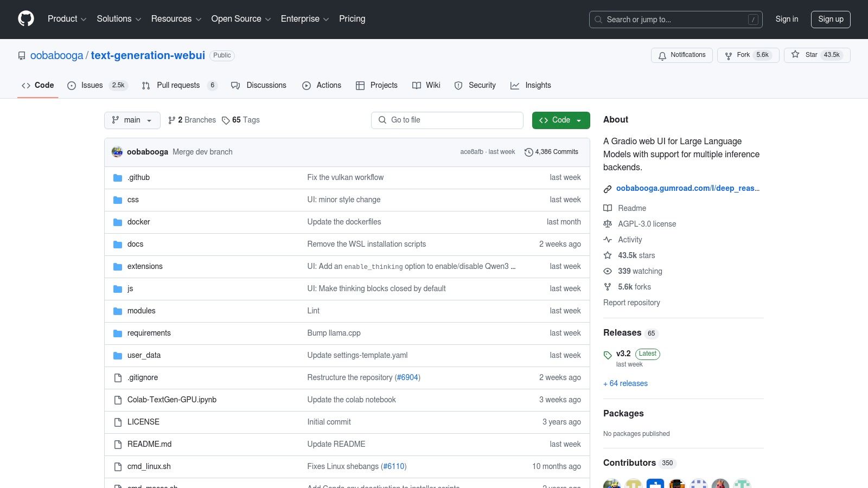Fork the repository with Fork button
This screenshot has height=488, width=868.
[x=748, y=55]
